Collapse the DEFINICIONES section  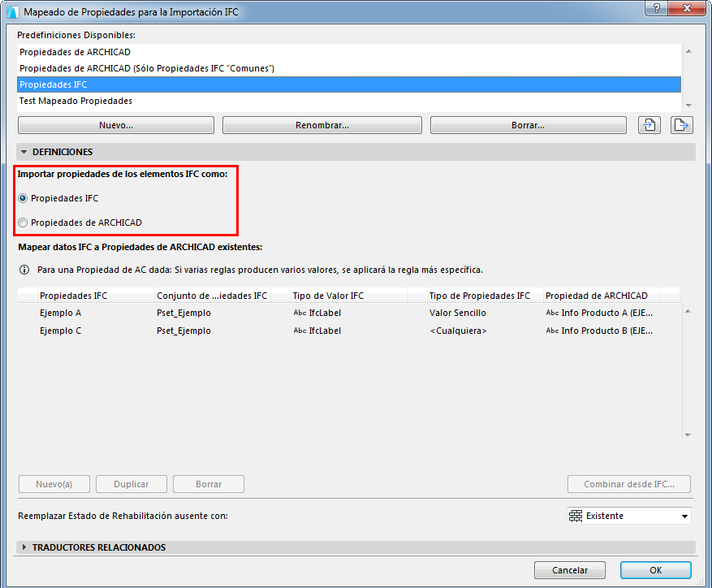24,152
